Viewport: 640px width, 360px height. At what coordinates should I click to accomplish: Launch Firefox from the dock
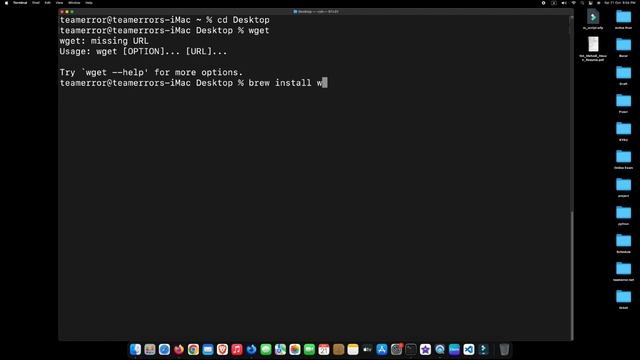[x=179, y=349]
